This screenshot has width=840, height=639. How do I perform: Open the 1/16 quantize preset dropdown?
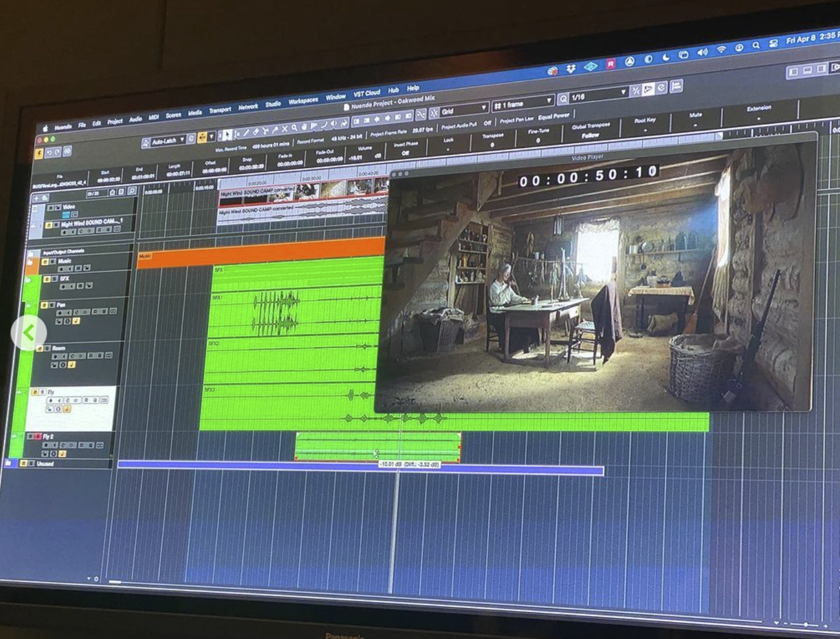point(599,95)
